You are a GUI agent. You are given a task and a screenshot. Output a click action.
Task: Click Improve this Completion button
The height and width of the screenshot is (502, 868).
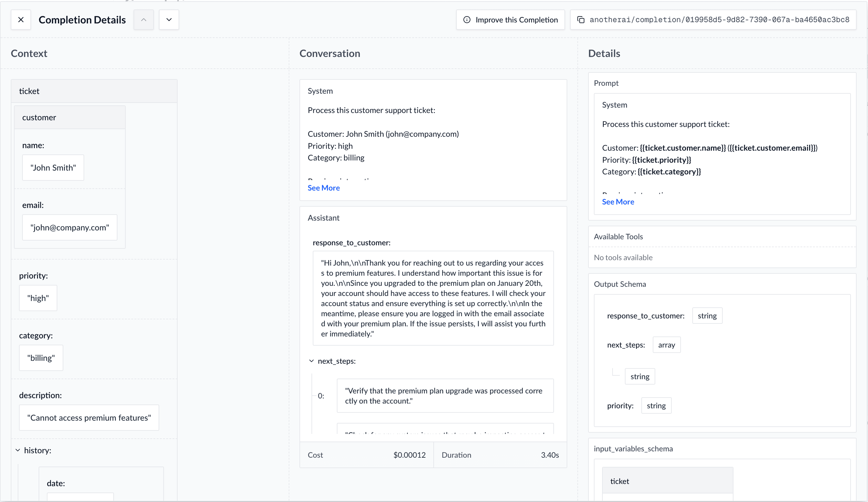tap(511, 20)
